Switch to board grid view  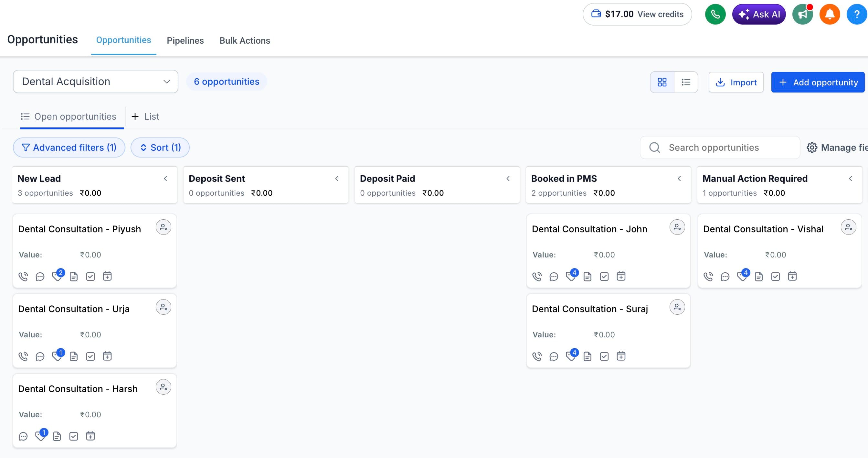point(662,82)
